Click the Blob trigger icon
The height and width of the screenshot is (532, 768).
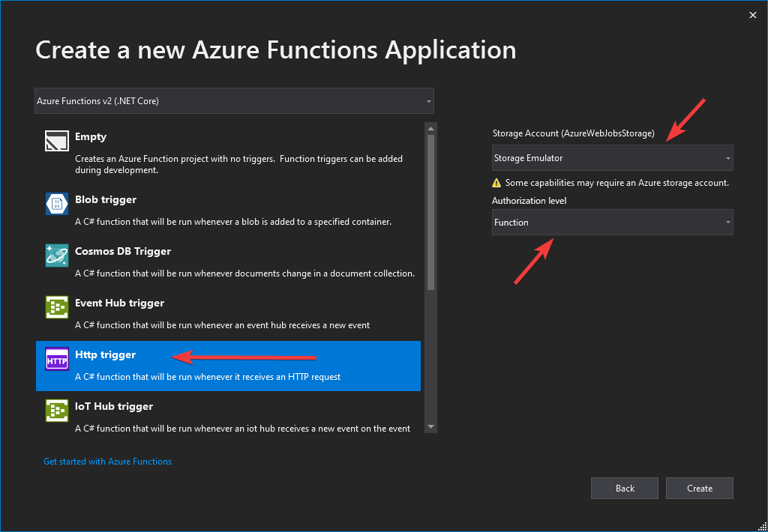pyautogui.click(x=57, y=204)
